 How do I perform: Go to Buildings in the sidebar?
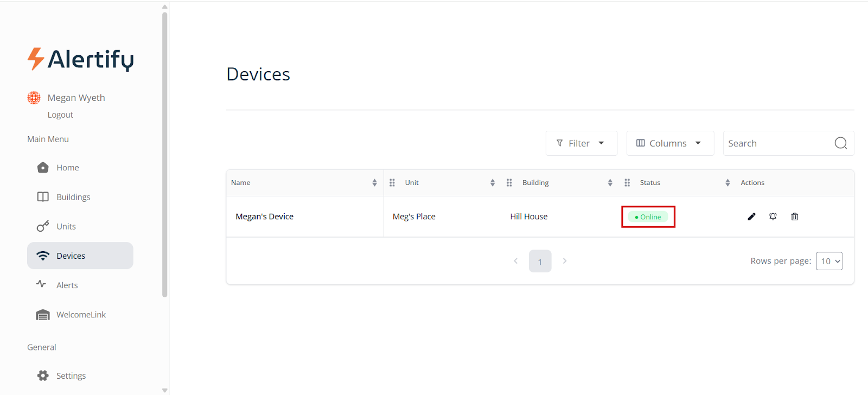73,197
